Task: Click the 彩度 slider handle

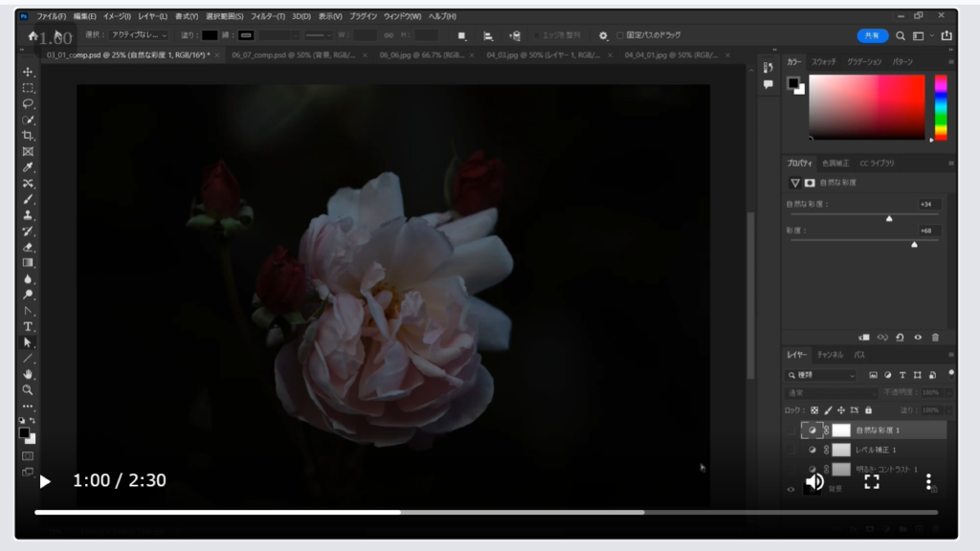Action: click(x=914, y=245)
